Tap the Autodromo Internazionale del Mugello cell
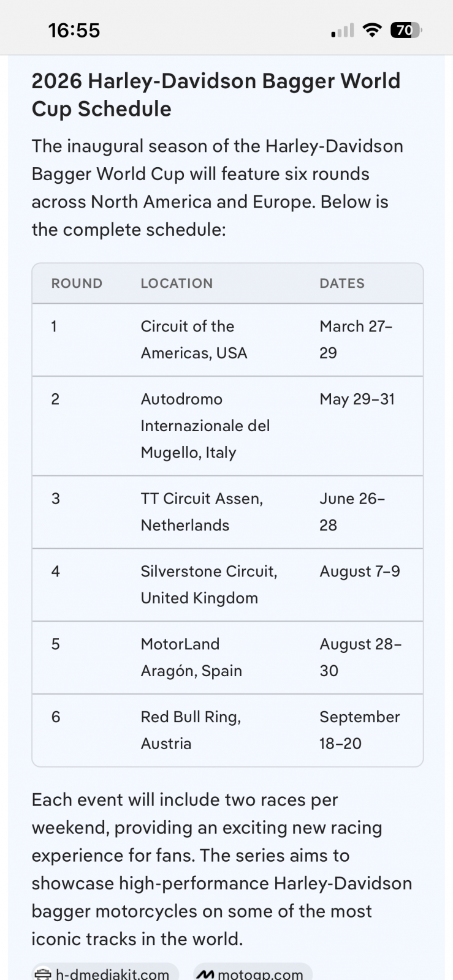Screen dimensions: 453x980 click(205, 426)
